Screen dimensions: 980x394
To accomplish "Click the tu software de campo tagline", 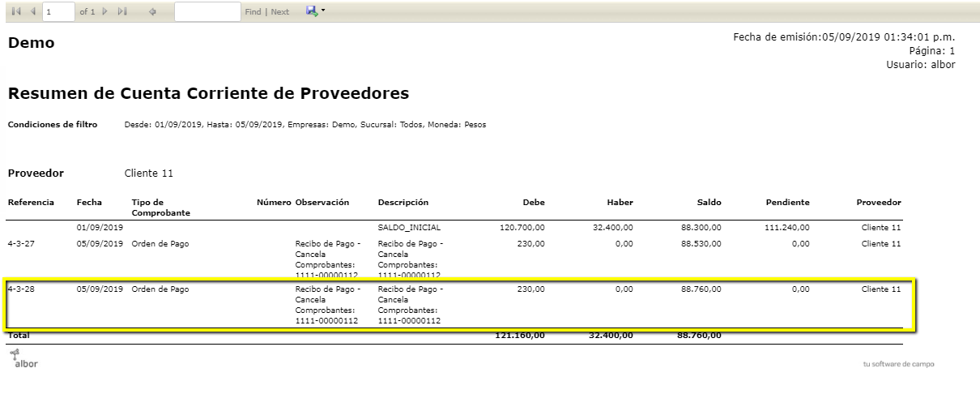I will pyautogui.click(x=899, y=364).
